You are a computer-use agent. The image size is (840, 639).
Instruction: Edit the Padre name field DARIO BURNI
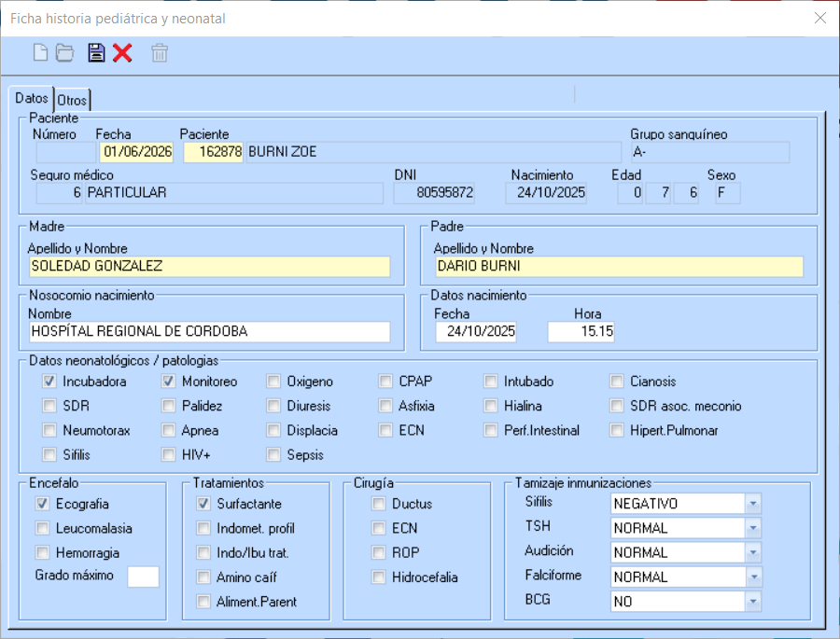coord(619,266)
